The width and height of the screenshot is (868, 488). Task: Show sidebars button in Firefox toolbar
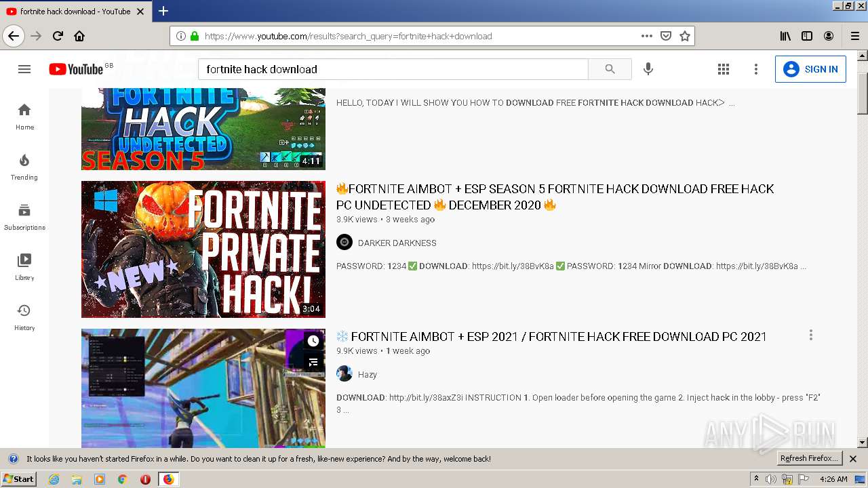coord(807,36)
